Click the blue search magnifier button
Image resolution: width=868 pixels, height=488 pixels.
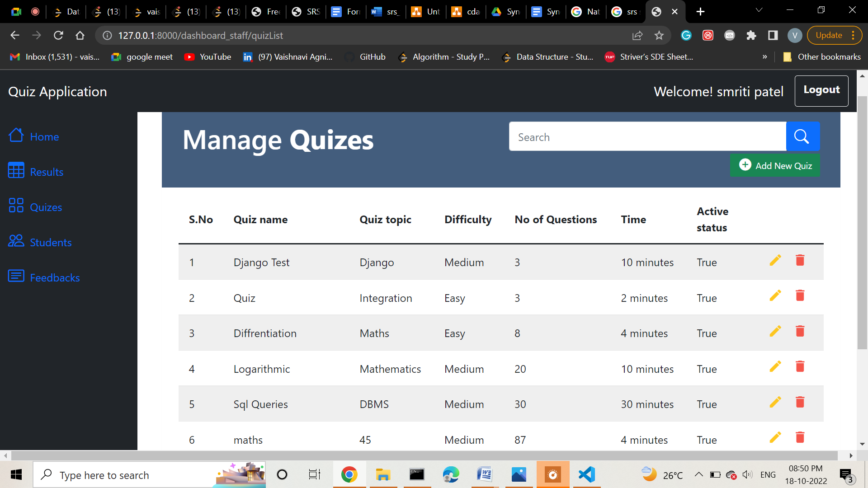[802, 136]
